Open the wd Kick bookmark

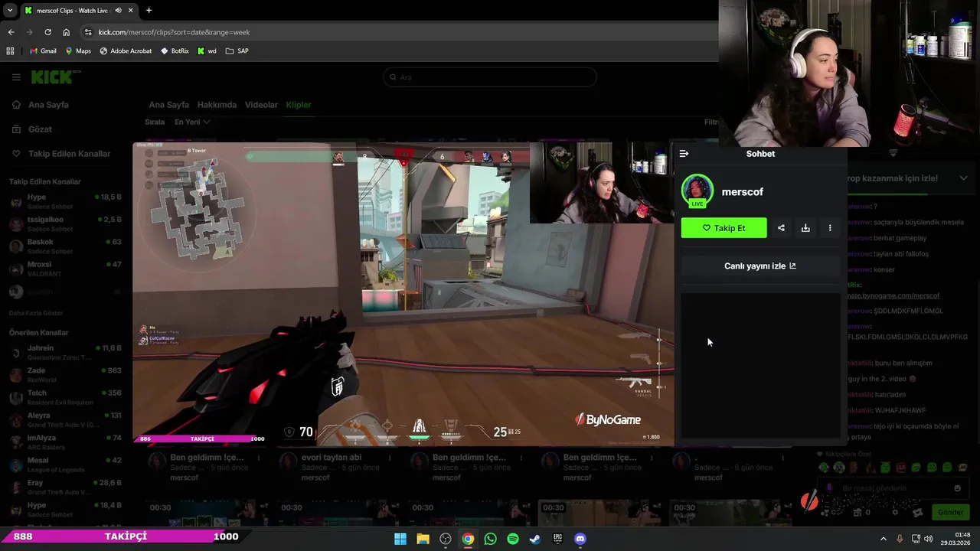tap(207, 51)
